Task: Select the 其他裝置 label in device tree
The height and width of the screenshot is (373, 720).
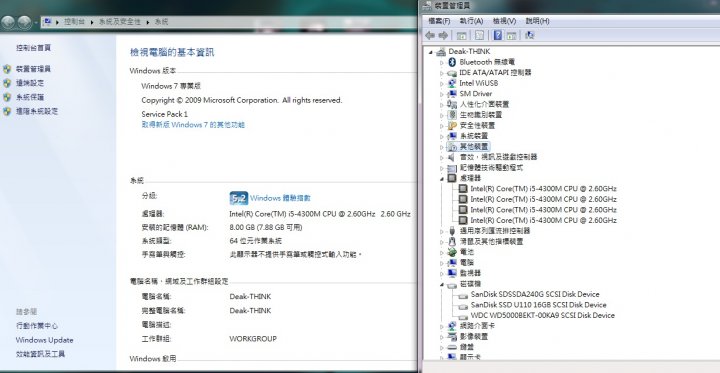Action: tap(474, 147)
